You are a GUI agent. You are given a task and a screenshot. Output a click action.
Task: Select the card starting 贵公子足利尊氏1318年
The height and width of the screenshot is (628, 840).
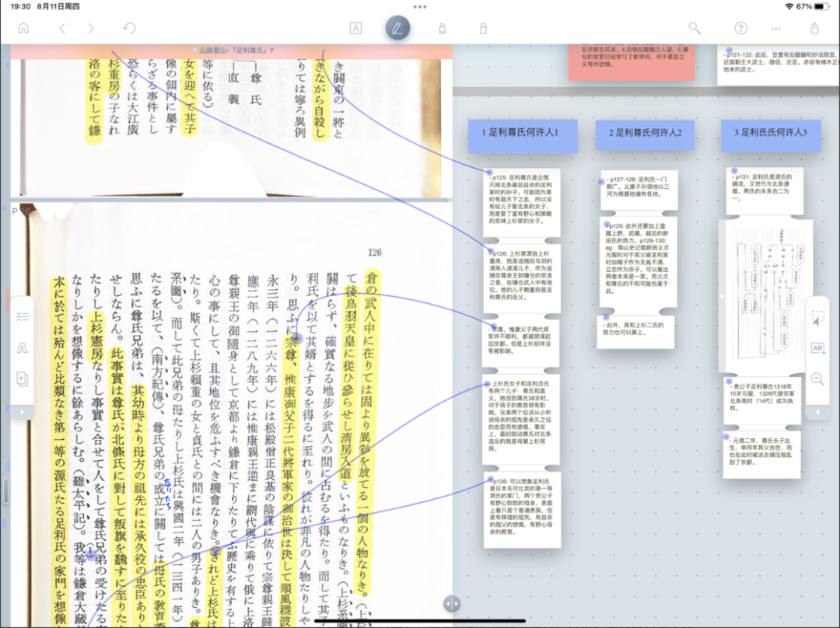tap(763, 400)
